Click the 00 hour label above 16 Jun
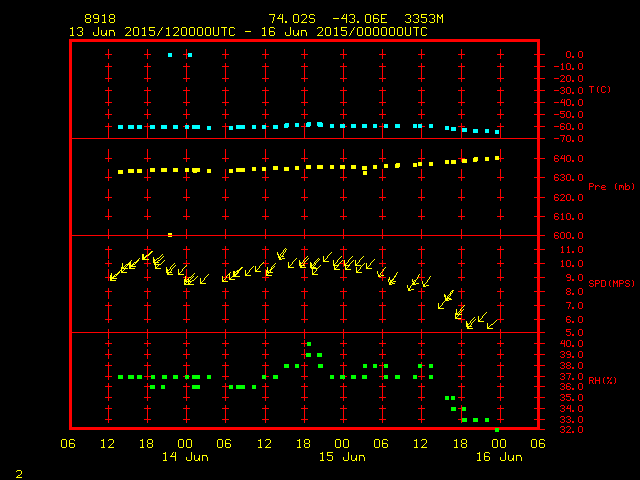Image resolution: width=640 pixels, height=480 pixels. tap(499, 444)
